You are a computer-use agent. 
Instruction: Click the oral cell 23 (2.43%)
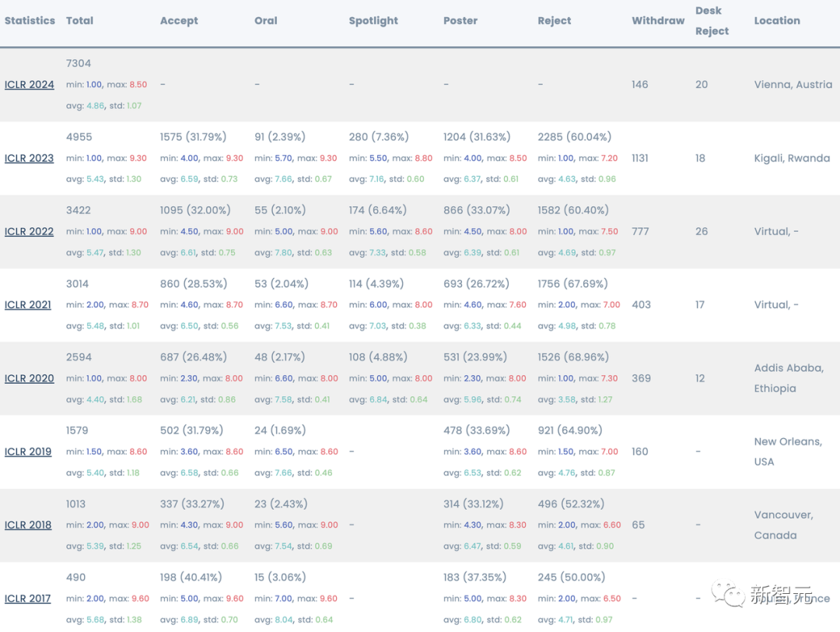pos(281,504)
